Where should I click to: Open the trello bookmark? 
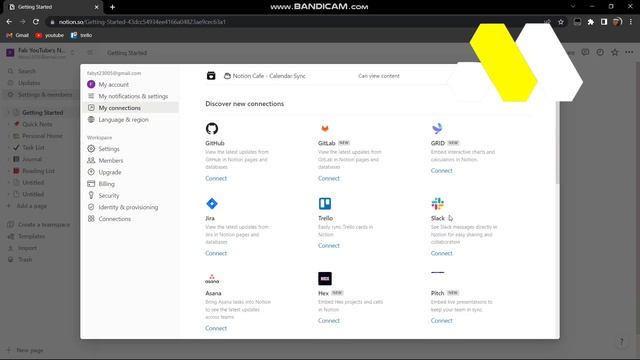(82, 36)
